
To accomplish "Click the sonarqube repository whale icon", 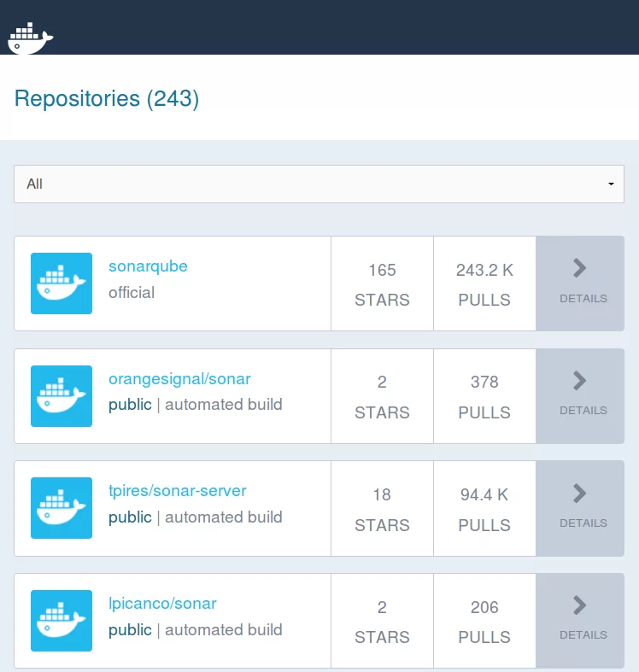I will (62, 283).
